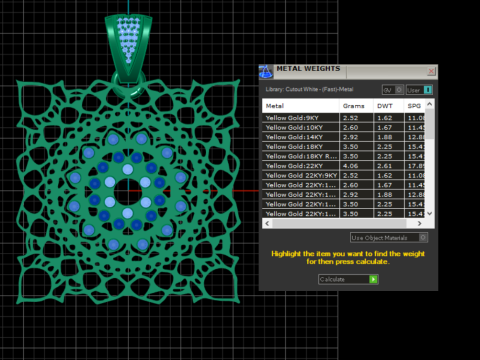The height and width of the screenshot is (360, 480).
Task: Click the horizontal scroll right arrow
Action: pos(419,224)
